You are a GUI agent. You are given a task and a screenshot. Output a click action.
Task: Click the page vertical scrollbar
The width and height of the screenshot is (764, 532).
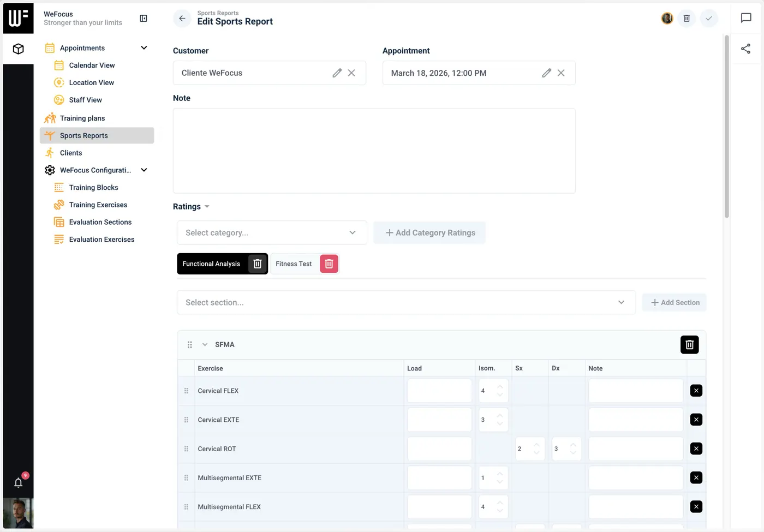click(726, 127)
